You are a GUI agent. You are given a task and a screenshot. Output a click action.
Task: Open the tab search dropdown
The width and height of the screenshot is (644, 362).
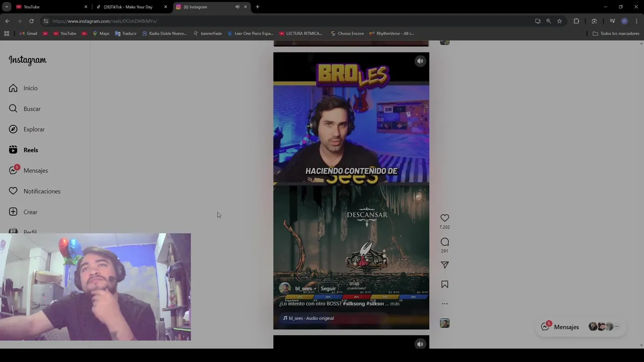click(x=7, y=7)
